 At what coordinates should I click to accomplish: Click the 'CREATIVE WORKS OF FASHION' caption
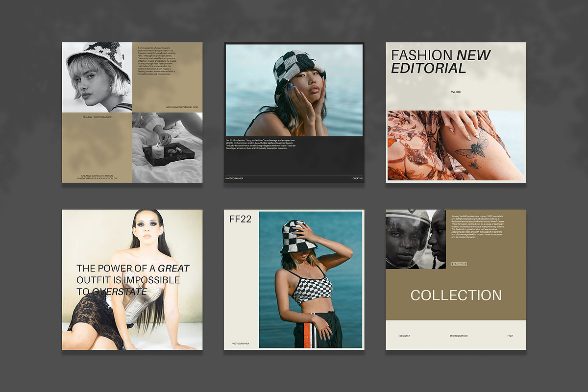point(97,177)
